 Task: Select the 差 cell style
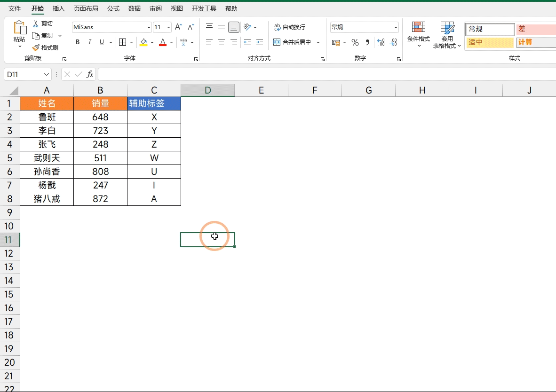click(x=536, y=29)
